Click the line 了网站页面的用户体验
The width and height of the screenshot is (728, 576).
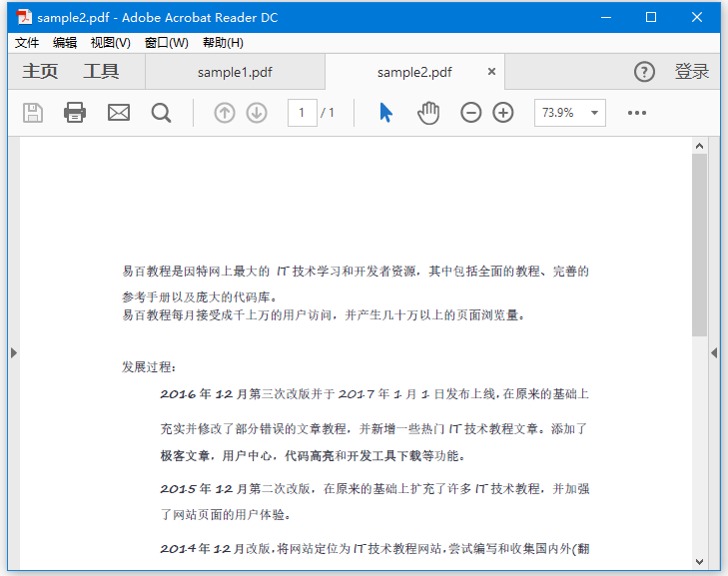point(226,515)
